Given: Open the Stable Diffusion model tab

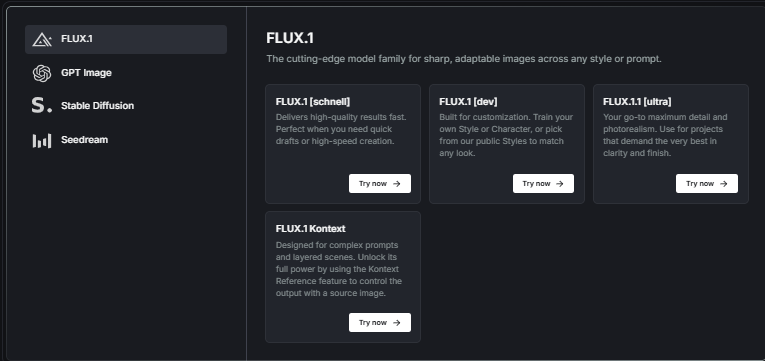Looking at the screenshot, I should pyautogui.click(x=126, y=106).
